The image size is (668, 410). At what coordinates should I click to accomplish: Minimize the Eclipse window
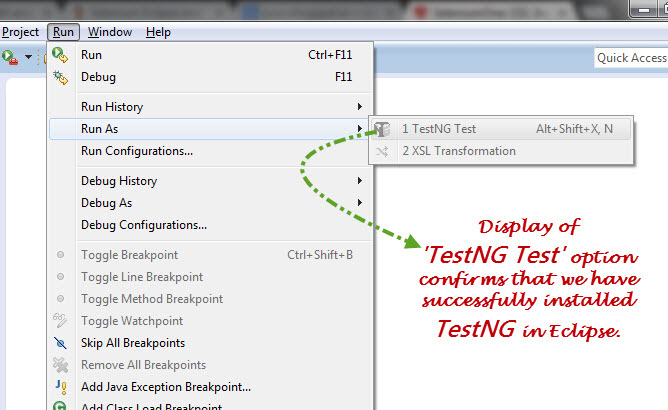tap(644, 9)
